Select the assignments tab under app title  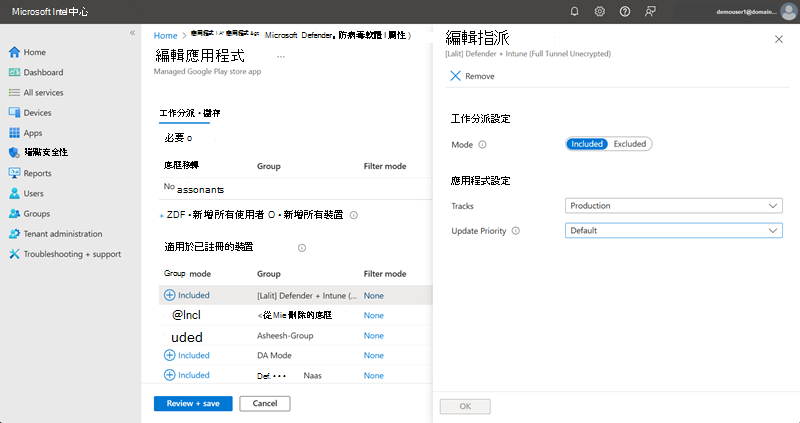(x=190, y=113)
